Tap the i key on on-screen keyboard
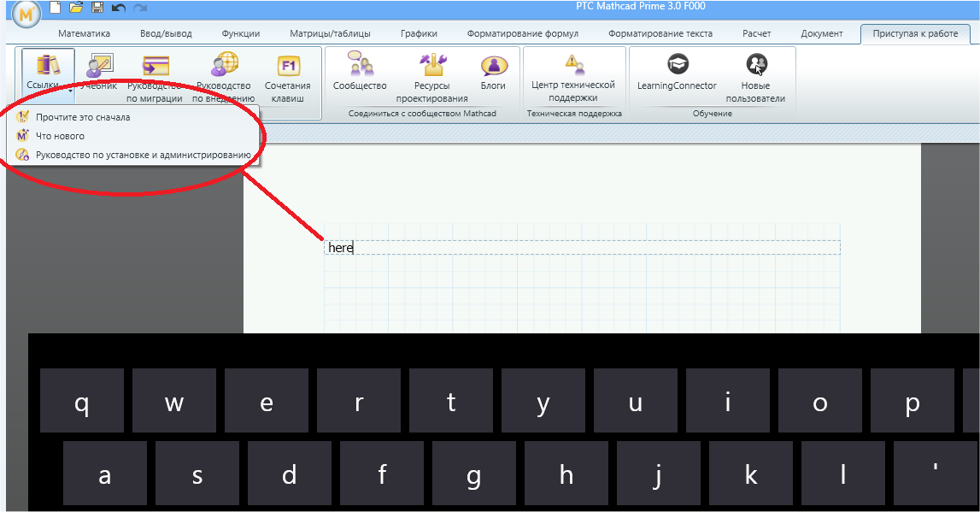The width and height of the screenshot is (980, 512). tap(727, 401)
